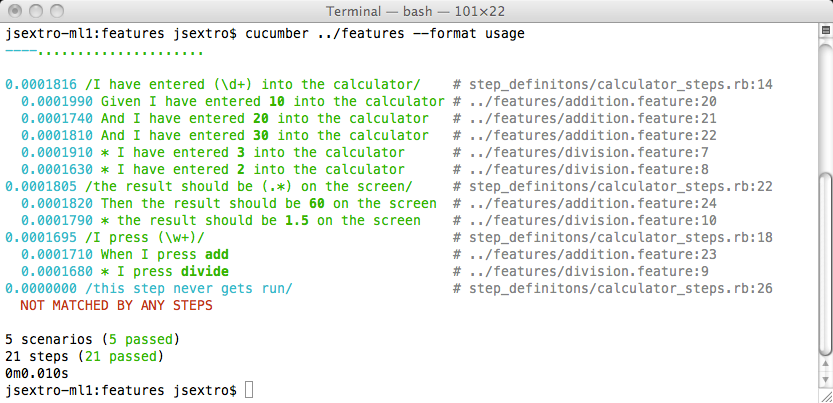Click the '21 steps (21 passed)' summary
833x403 pixels.
84,356
